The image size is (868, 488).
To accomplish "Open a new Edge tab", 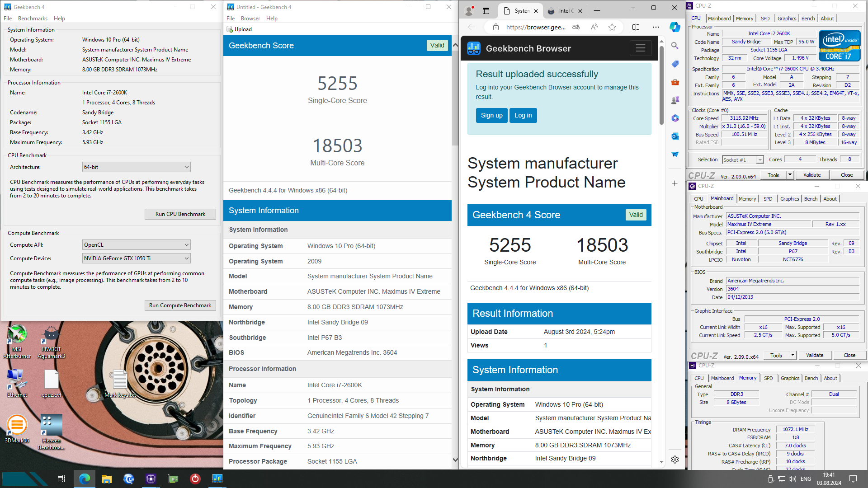I will [597, 11].
